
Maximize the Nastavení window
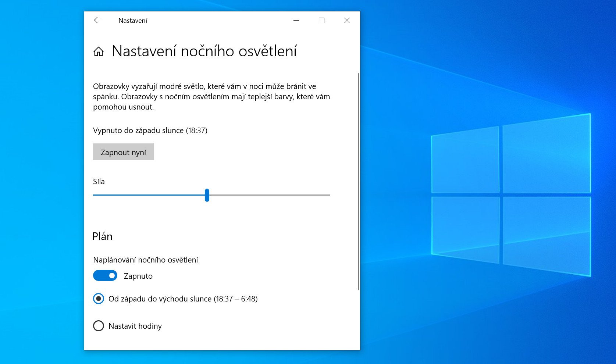pos(321,20)
